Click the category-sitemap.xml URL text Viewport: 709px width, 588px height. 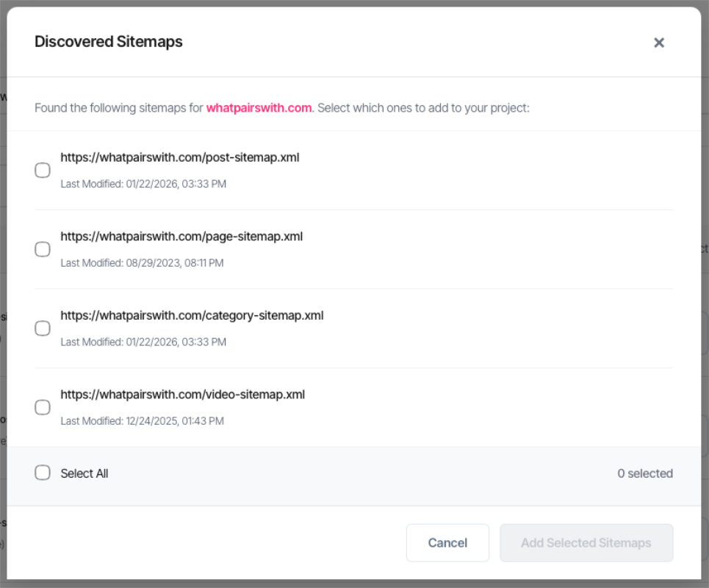[x=192, y=315]
